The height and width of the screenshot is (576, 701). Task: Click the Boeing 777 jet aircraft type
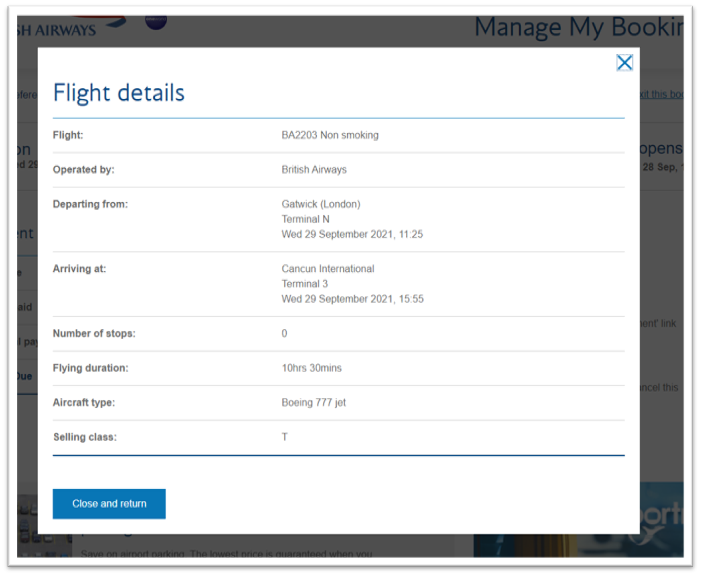314,403
